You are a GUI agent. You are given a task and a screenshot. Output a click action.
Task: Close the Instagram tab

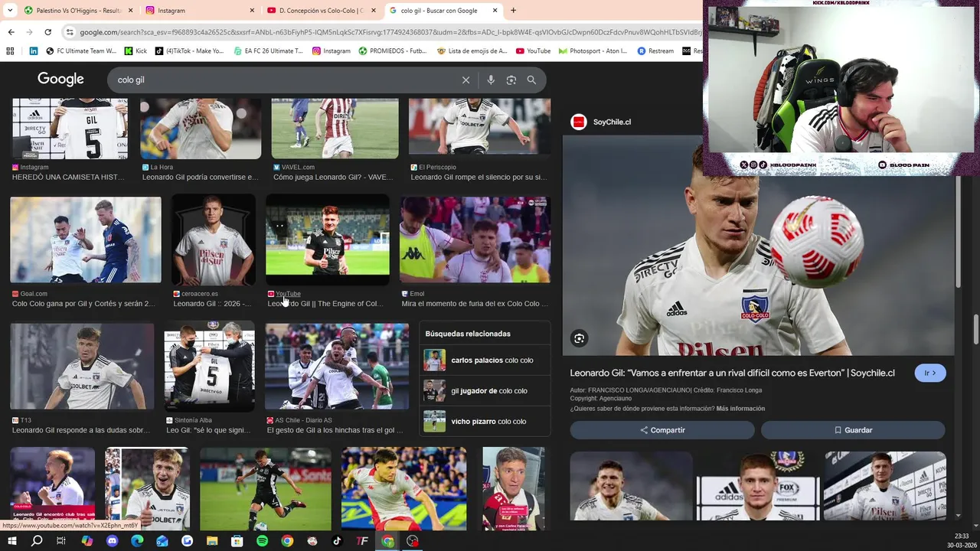(252, 11)
